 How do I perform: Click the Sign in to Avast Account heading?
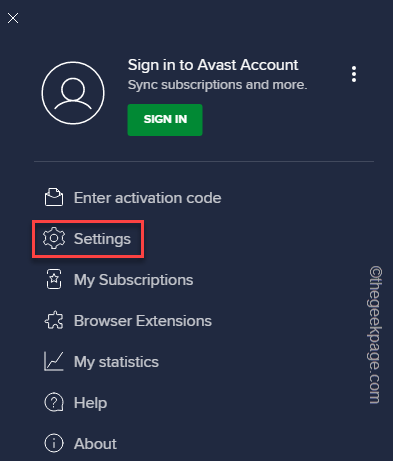coord(213,65)
